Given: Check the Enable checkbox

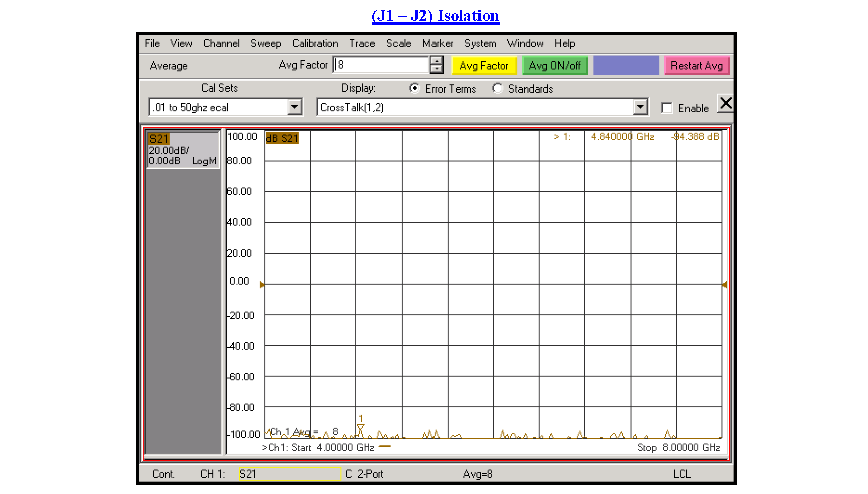Looking at the screenshot, I should tap(667, 108).
